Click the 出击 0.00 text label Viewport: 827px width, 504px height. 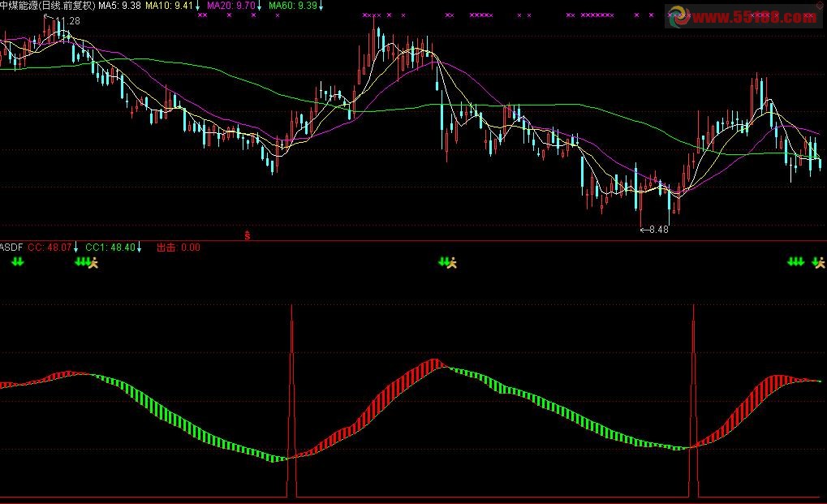click(178, 248)
